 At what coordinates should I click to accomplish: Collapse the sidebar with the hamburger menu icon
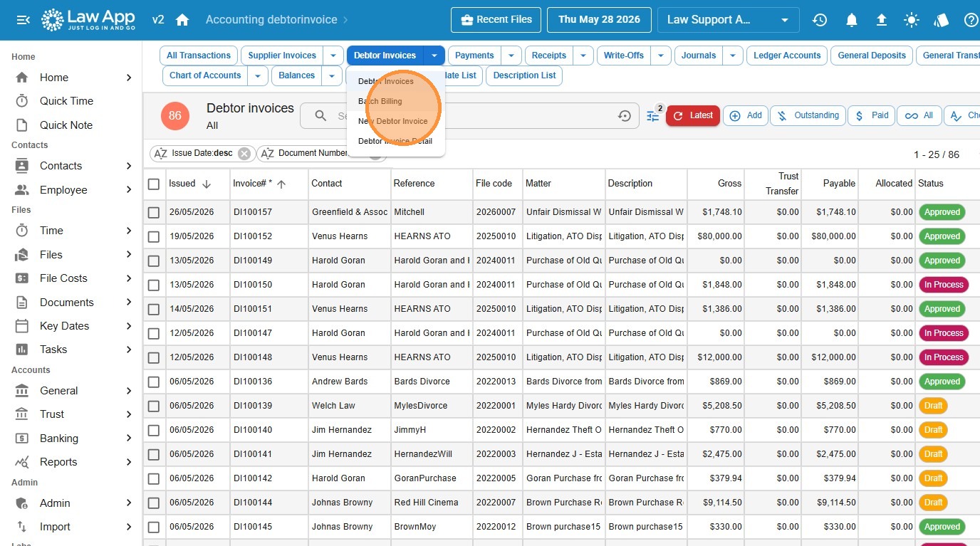23,20
